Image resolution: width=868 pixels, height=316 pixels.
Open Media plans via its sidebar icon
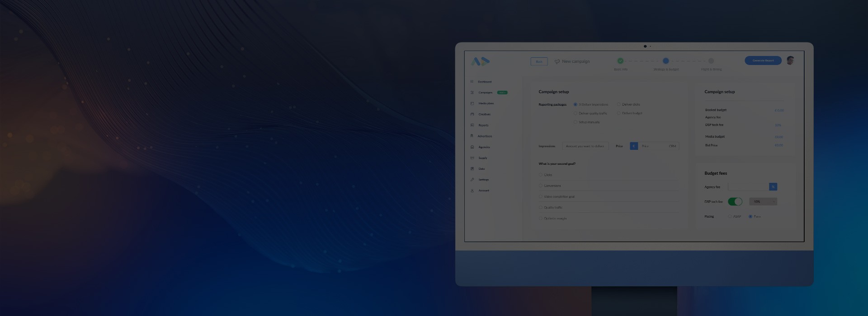click(472, 103)
